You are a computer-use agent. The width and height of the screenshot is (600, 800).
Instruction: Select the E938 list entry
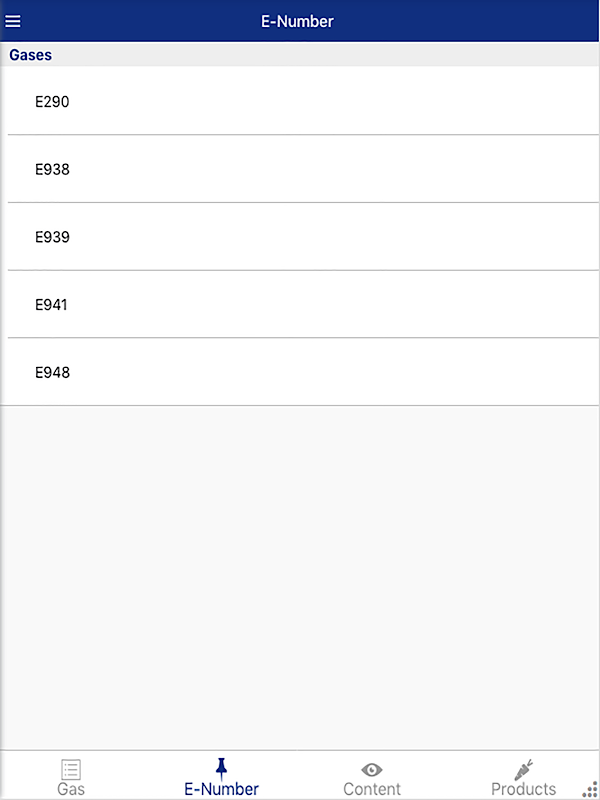52,170
